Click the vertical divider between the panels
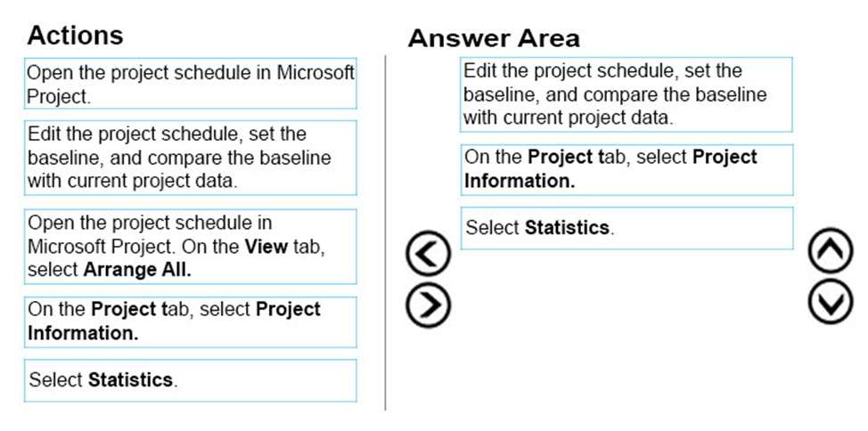The height and width of the screenshot is (431, 868). [385, 232]
